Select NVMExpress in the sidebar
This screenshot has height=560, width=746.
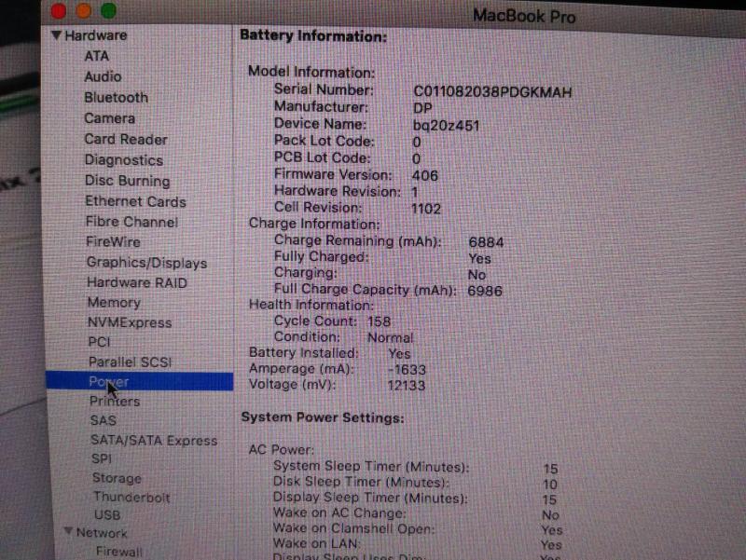130,322
